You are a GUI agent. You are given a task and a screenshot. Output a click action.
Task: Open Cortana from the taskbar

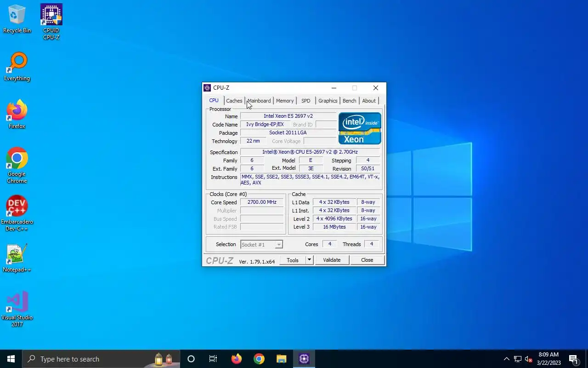[191, 359]
